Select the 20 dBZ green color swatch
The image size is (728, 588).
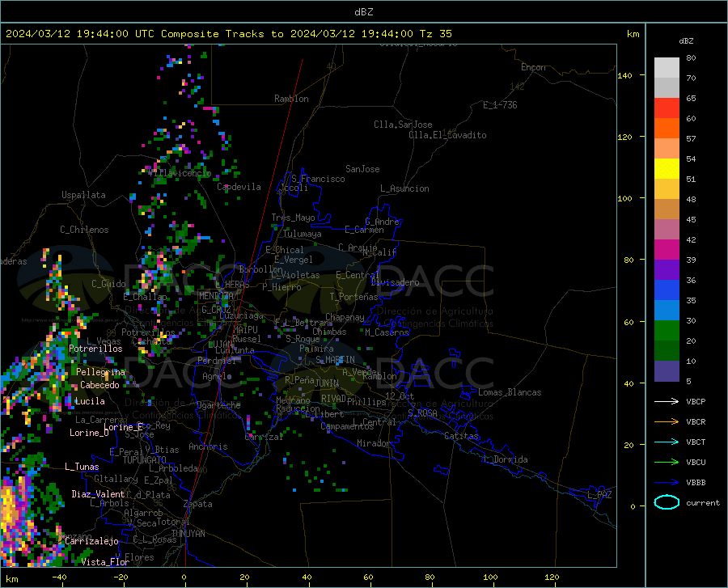667,351
